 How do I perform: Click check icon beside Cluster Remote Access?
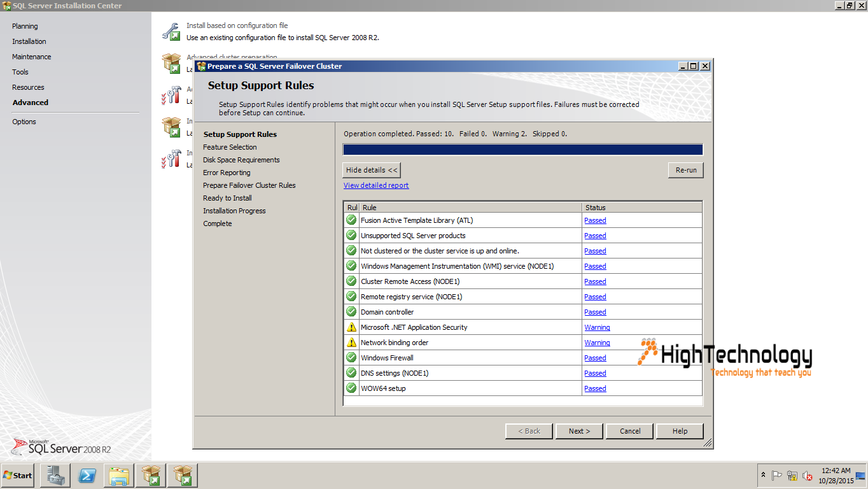(351, 281)
